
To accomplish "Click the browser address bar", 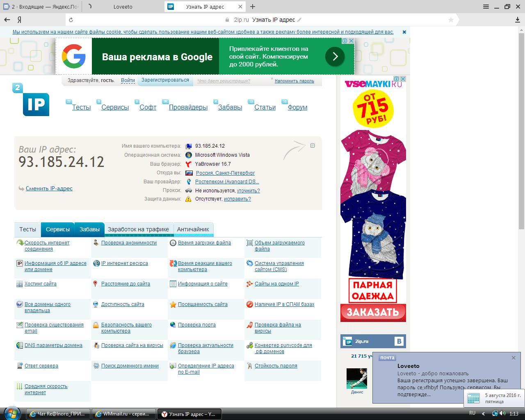I will (262, 20).
